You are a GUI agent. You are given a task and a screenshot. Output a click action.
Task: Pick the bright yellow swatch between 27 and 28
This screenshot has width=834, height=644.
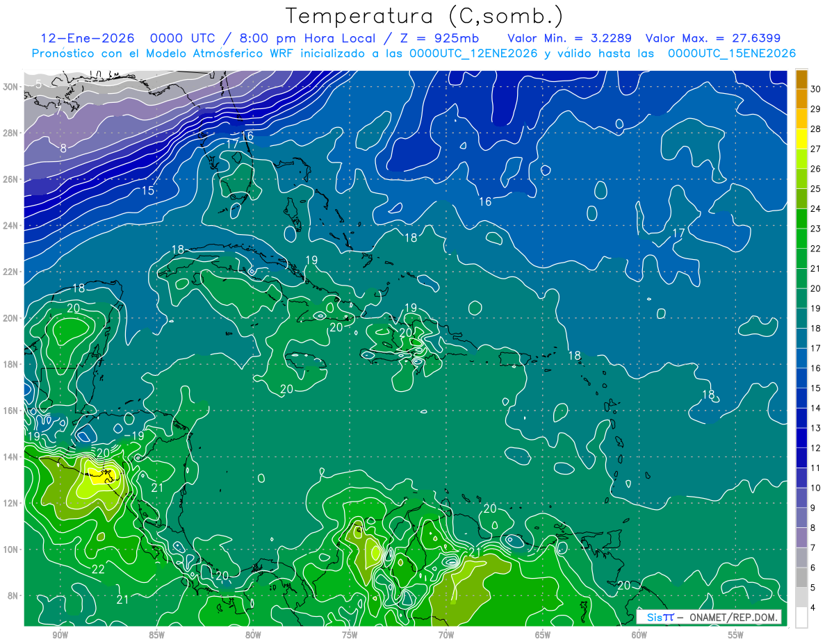click(801, 138)
